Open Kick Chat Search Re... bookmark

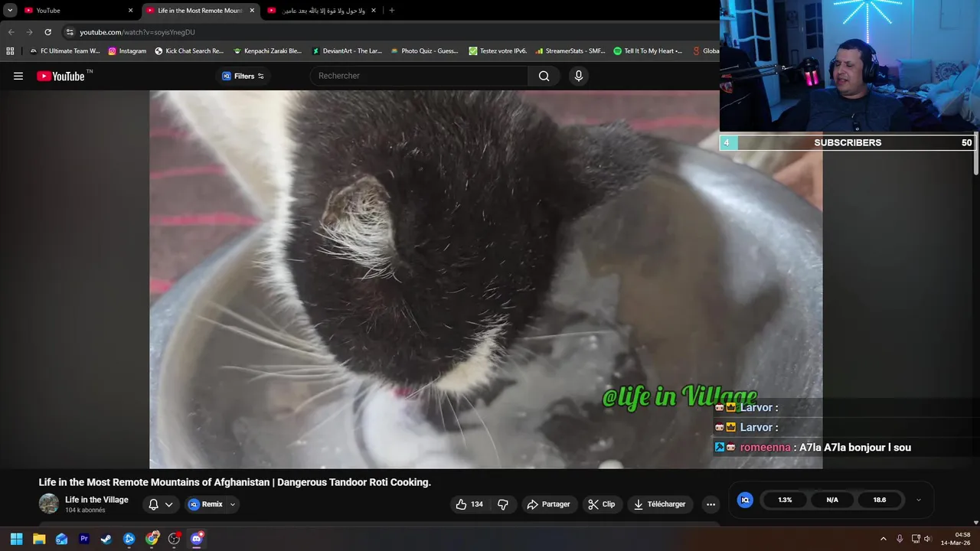coord(189,51)
